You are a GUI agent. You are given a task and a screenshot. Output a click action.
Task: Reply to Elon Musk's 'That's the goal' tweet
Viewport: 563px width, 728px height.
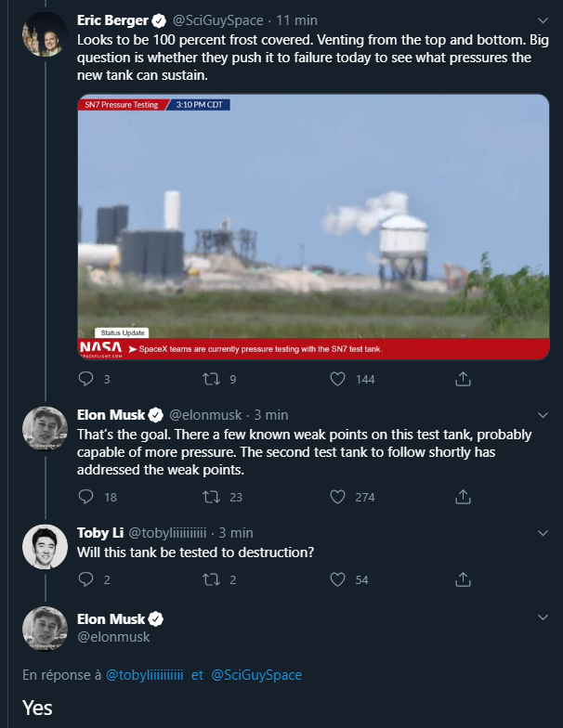(x=86, y=497)
